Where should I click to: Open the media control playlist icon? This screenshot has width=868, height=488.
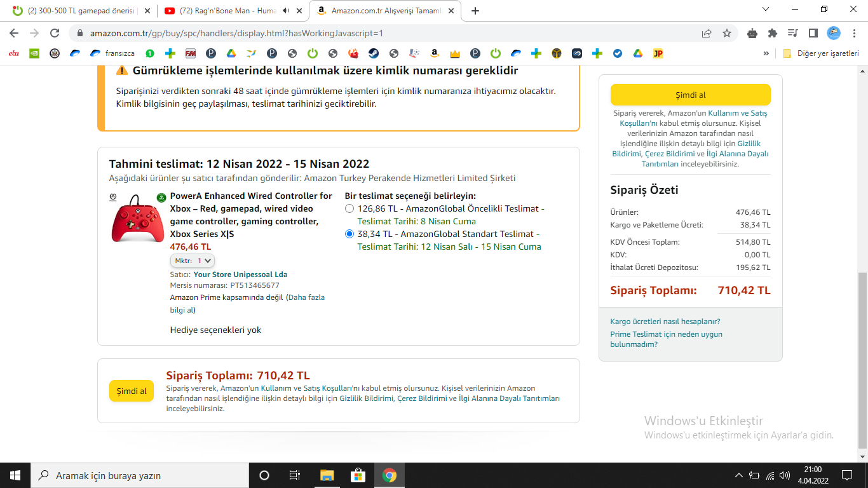coord(792,33)
